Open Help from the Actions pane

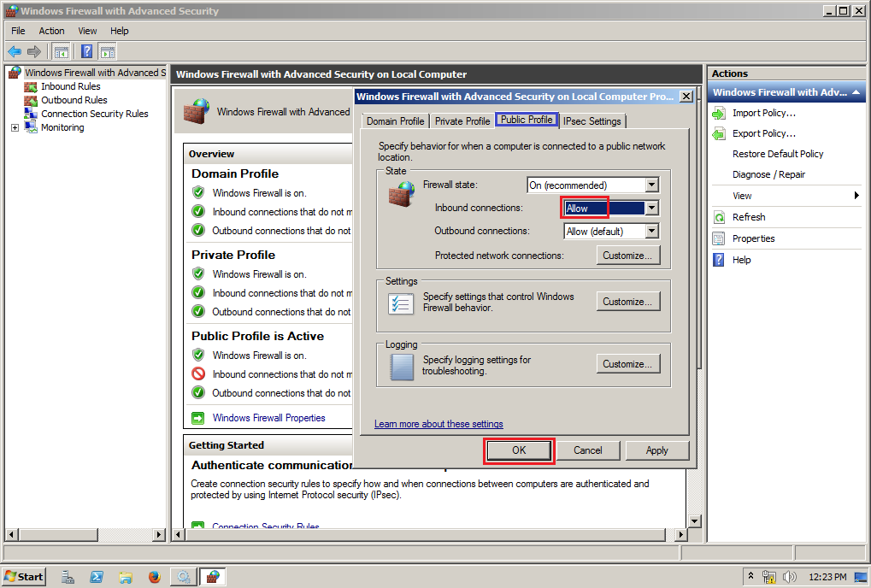[742, 259]
